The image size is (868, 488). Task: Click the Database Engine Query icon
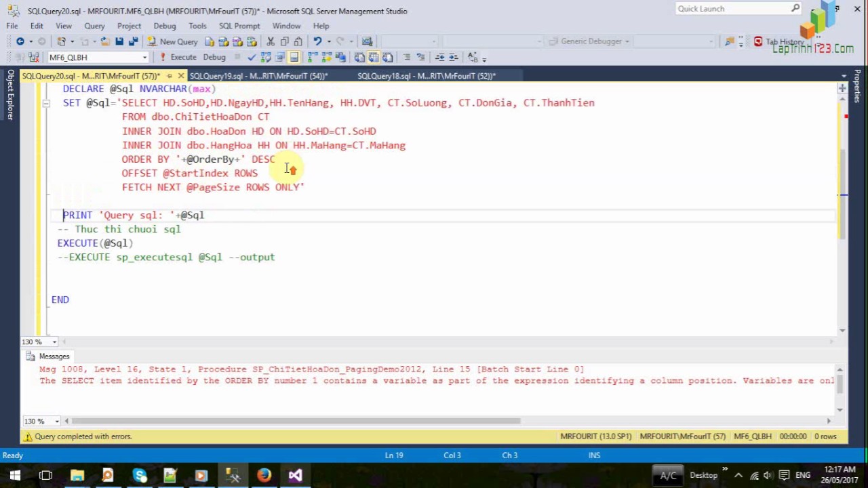(210, 41)
